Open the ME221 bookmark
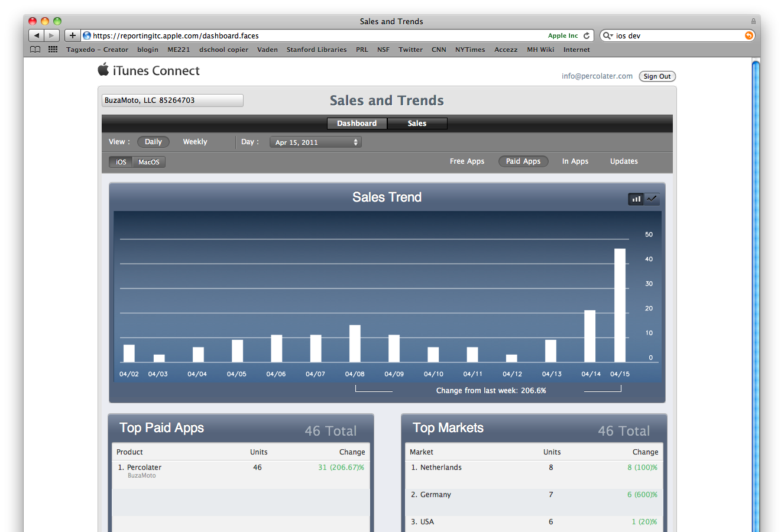This screenshot has height=532, width=784. [x=179, y=50]
